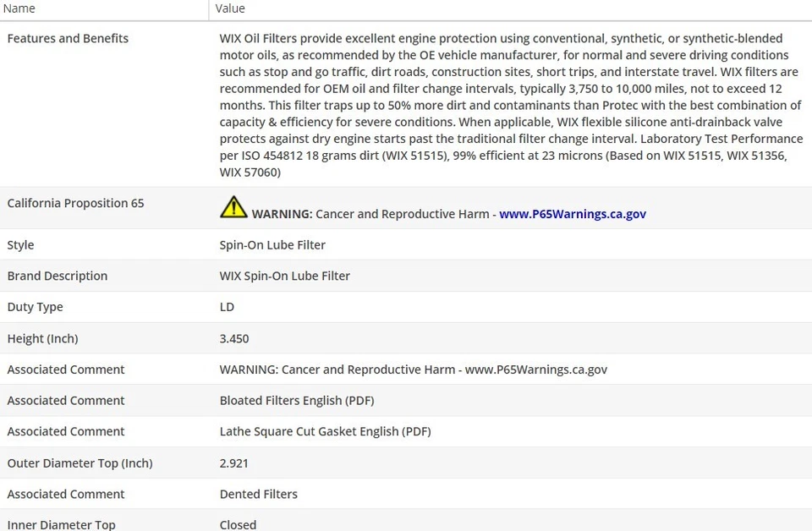Select the "WIX Spin-On Lube Filter" brand value
This screenshot has width=812, height=531.
[284, 276]
